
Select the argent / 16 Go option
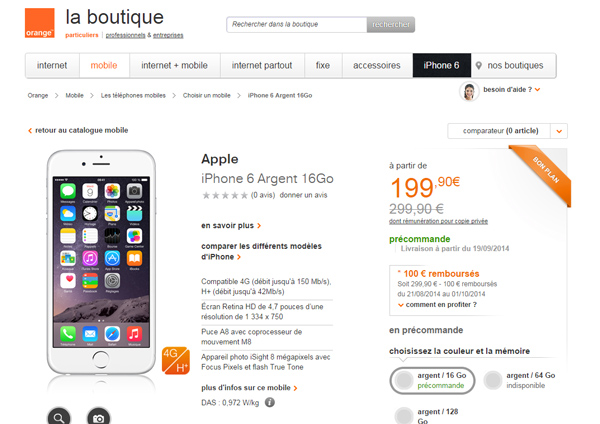pos(432,380)
